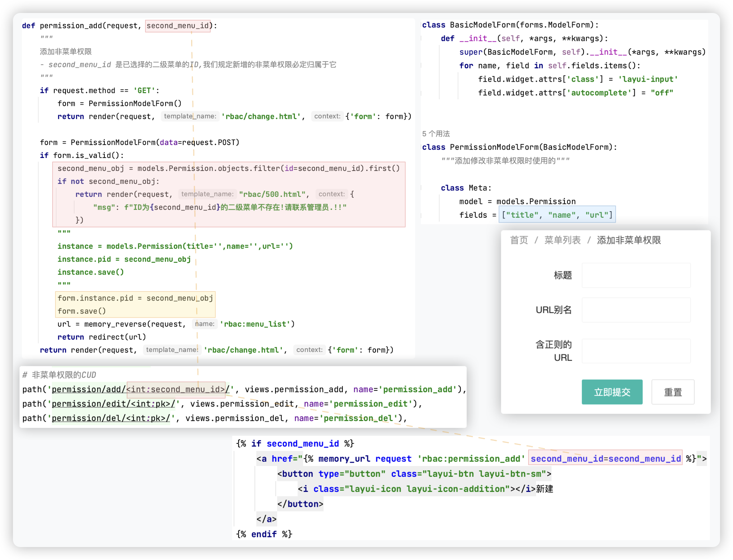733x560 pixels.
Task: Click the 重置 reset button
Action: [x=673, y=392]
